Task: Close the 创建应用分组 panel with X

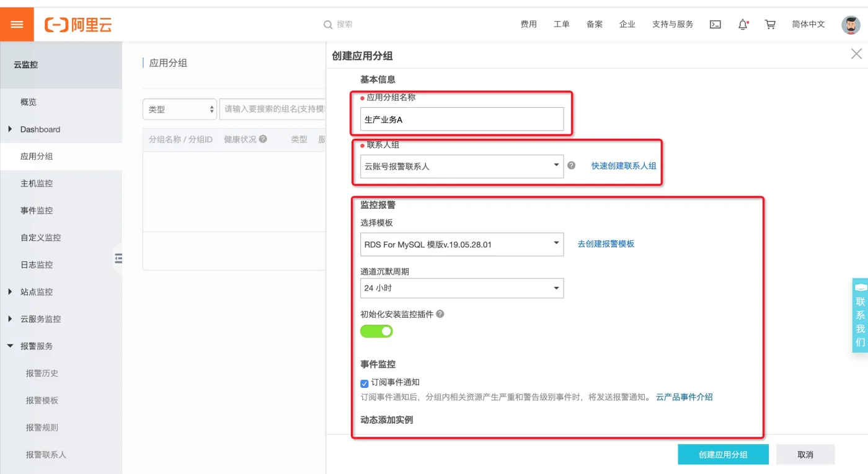Action: tap(856, 54)
